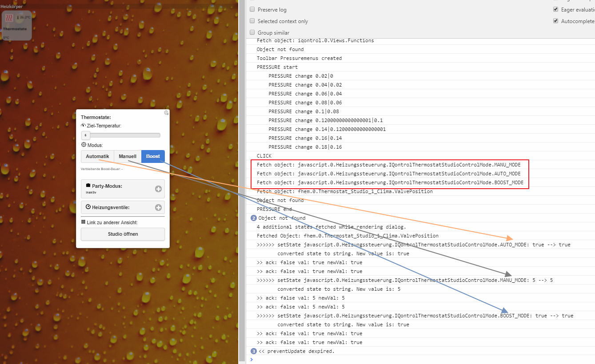Click the grid icon before Link zu anderer Ansicht
This screenshot has width=595, height=364.
[x=83, y=222]
